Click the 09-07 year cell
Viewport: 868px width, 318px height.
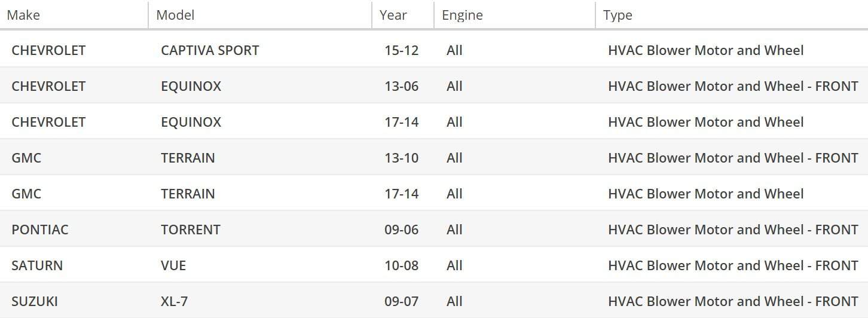click(x=401, y=301)
